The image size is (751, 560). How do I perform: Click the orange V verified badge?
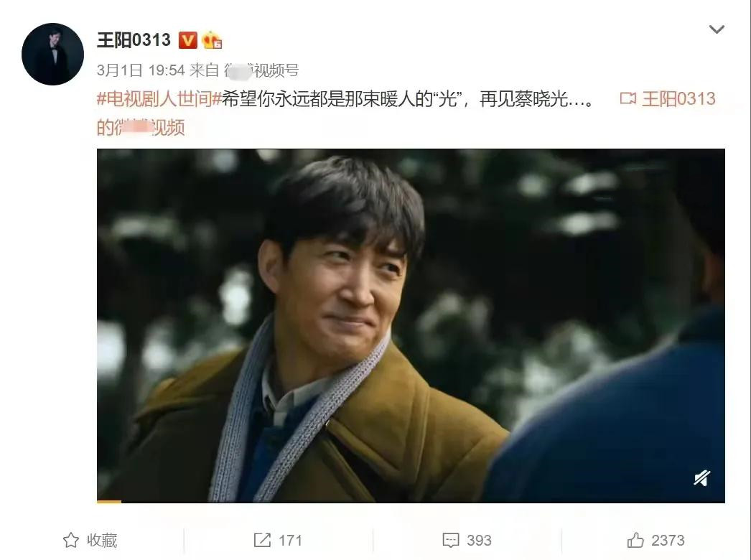click(x=188, y=40)
